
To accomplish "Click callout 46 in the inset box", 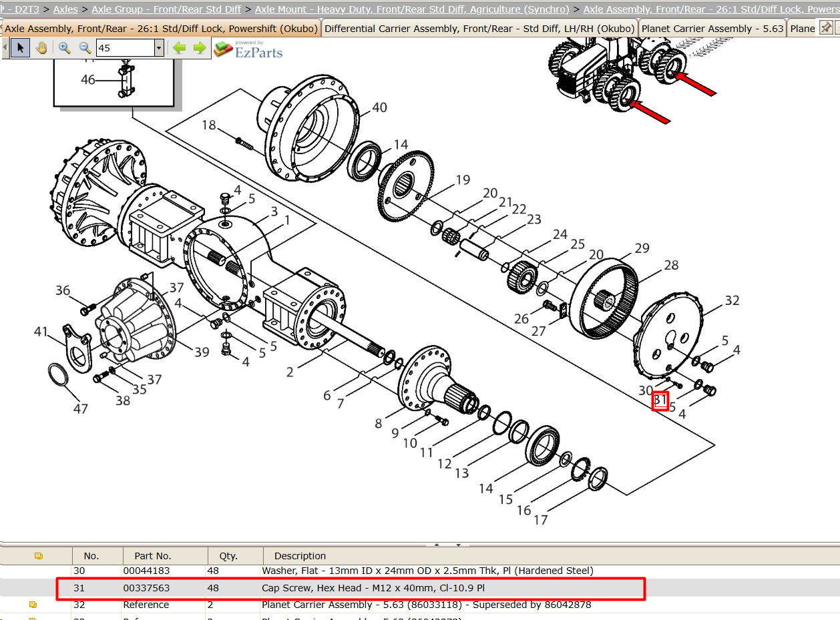I will coord(88,80).
